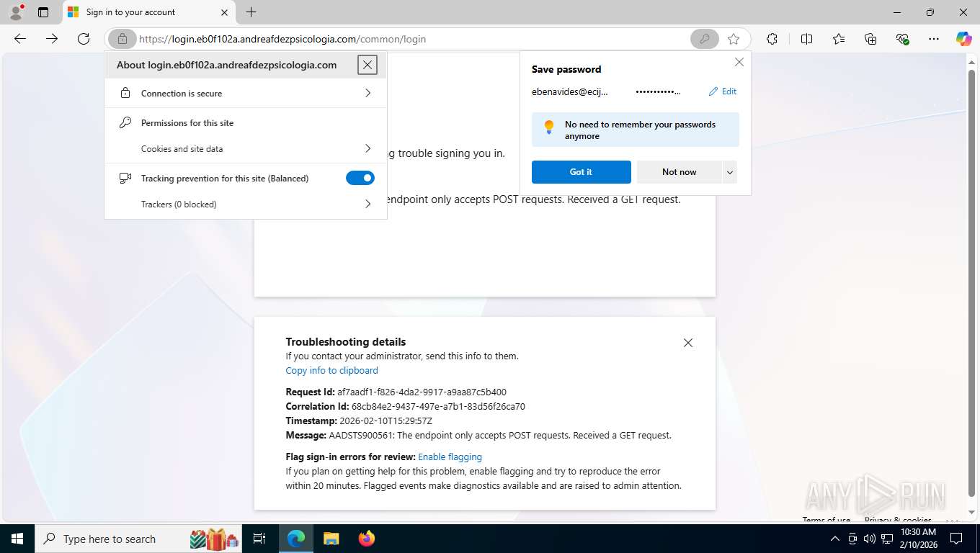Reload the page with refresh icon

(84, 39)
